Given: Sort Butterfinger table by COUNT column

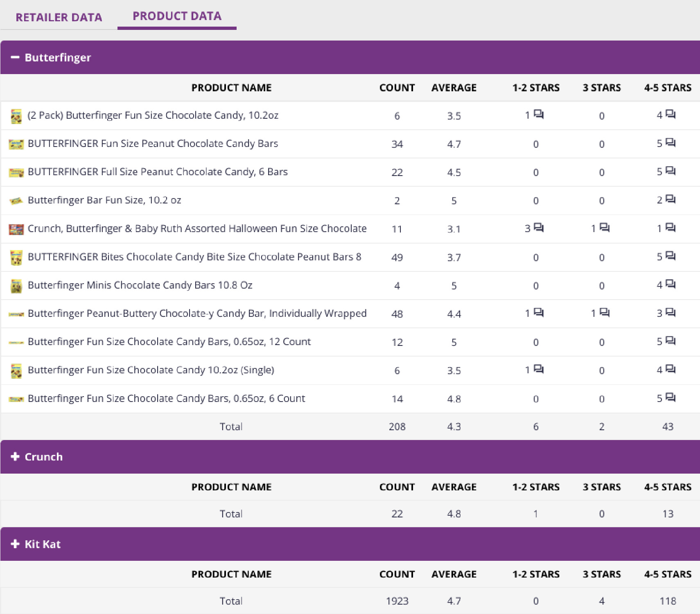Looking at the screenshot, I should (397, 88).
